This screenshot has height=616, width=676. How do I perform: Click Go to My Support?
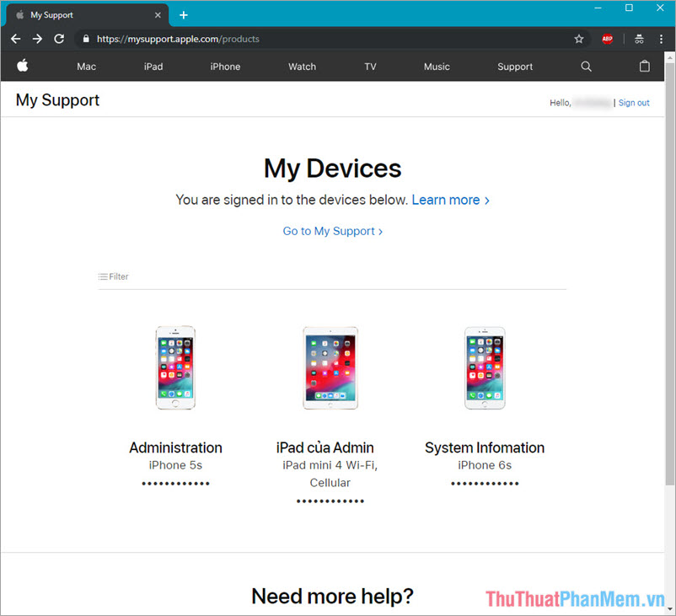tap(332, 230)
